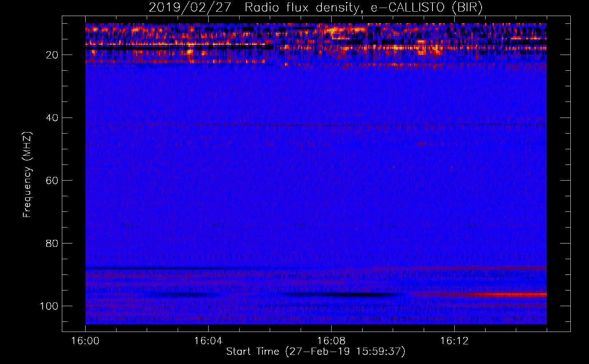Click the 60 MHz frequency tick label
Screen dimensions: 589x364
(x=52, y=181)
